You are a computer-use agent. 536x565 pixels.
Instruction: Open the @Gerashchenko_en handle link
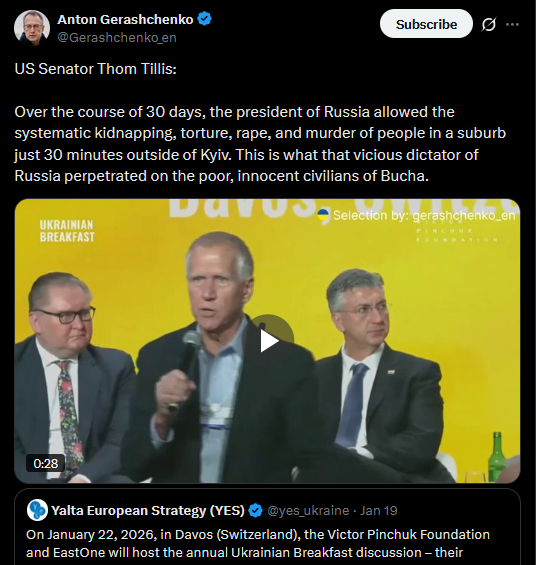click(x=117, y=37)
